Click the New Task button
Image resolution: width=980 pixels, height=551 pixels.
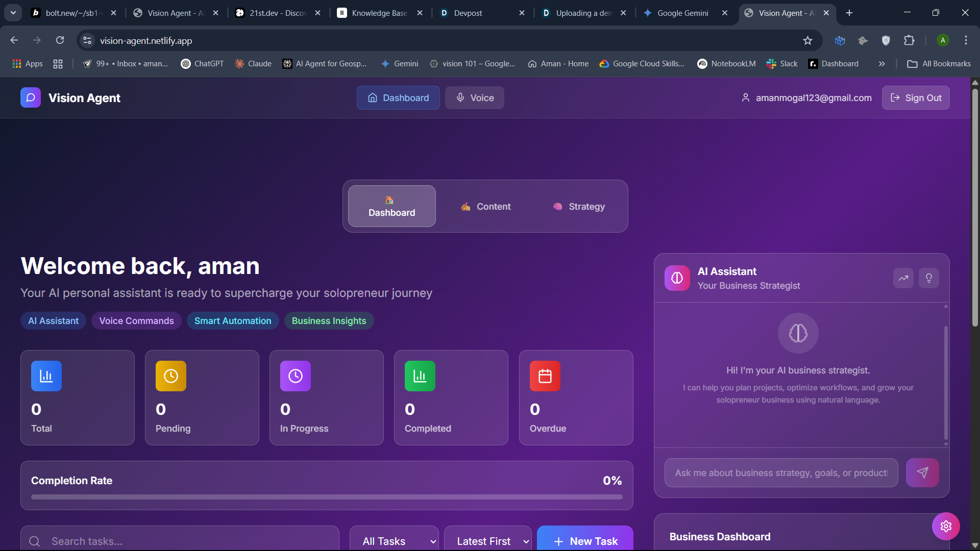(x=585, y=541)
